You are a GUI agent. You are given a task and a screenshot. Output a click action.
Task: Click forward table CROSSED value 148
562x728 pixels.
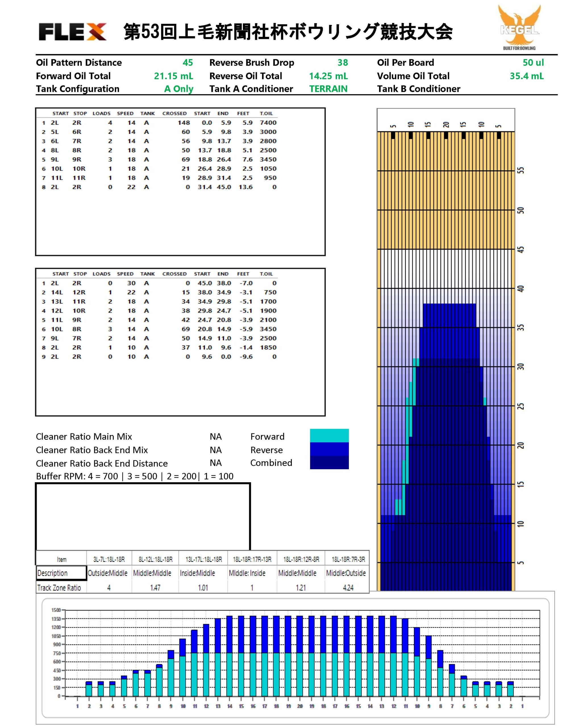pos(184,123)
